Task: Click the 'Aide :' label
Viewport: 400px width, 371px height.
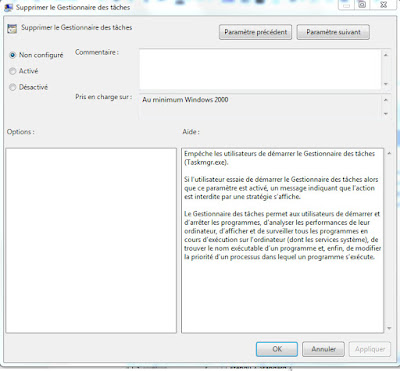Action: pyautogui.click(x=191, y=132)
